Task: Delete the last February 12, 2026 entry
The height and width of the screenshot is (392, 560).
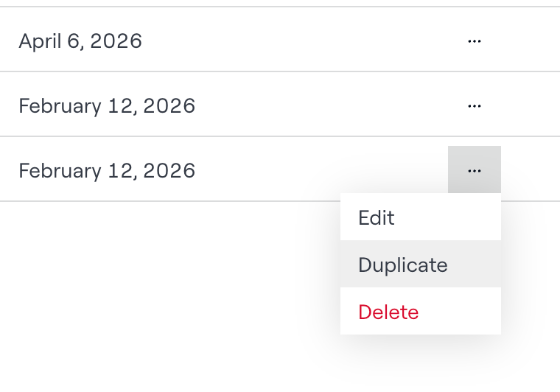Action: (x=388, y=312)
